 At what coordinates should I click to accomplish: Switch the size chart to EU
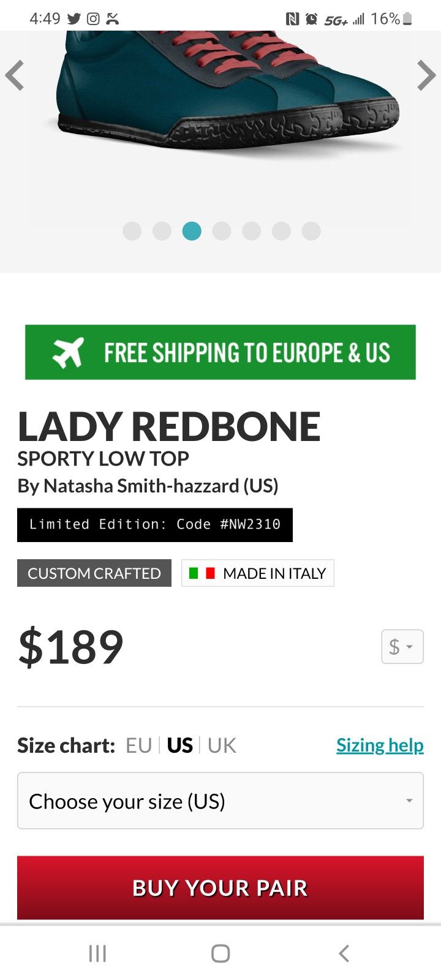pyautogui.click(x=140, y=745)
